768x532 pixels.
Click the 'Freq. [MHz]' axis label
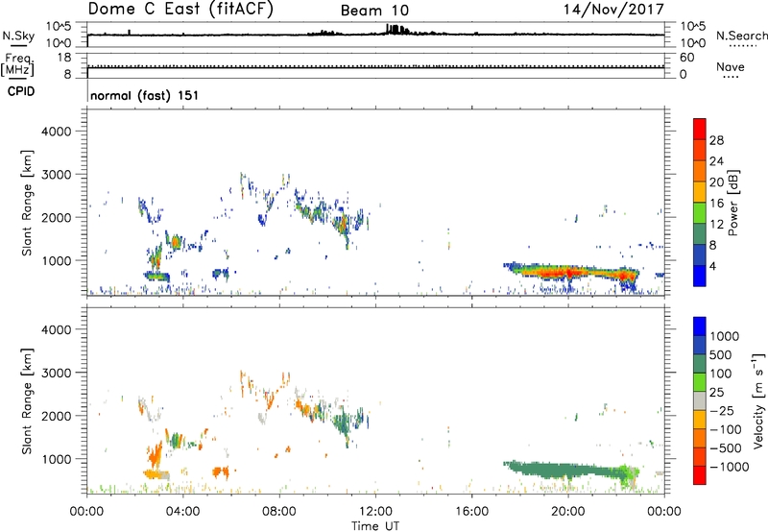pyautogui.click(x=17, y=65)
